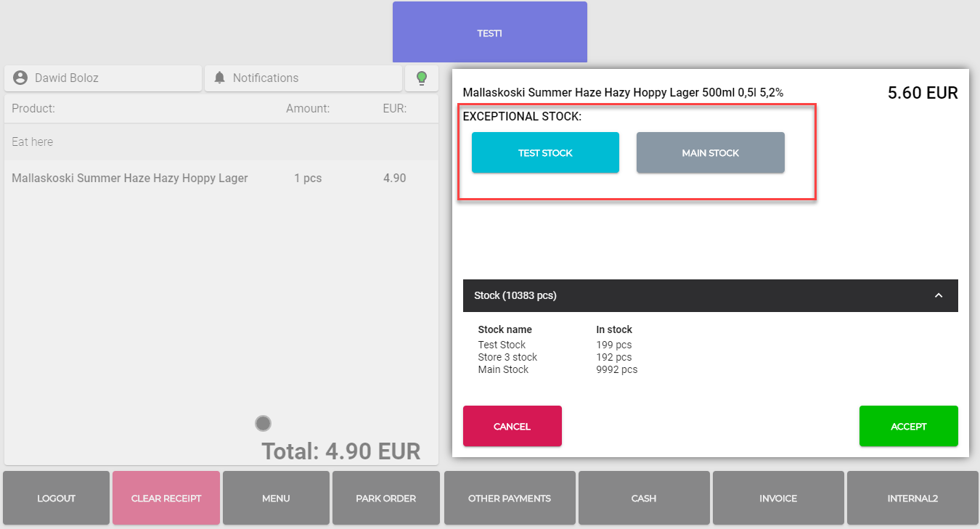
Task: Select INTERNAL2 payment button
Action: click(912, 498)
